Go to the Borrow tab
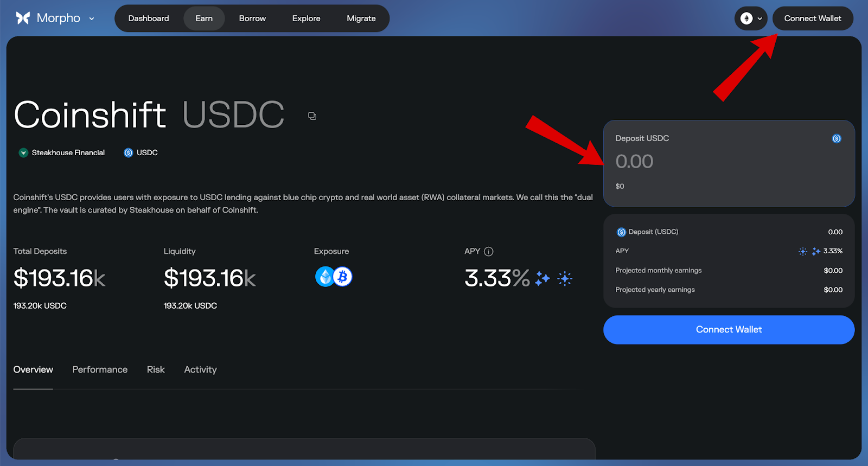The width and height of the screenshot is (868, 466). coord(252,18)
